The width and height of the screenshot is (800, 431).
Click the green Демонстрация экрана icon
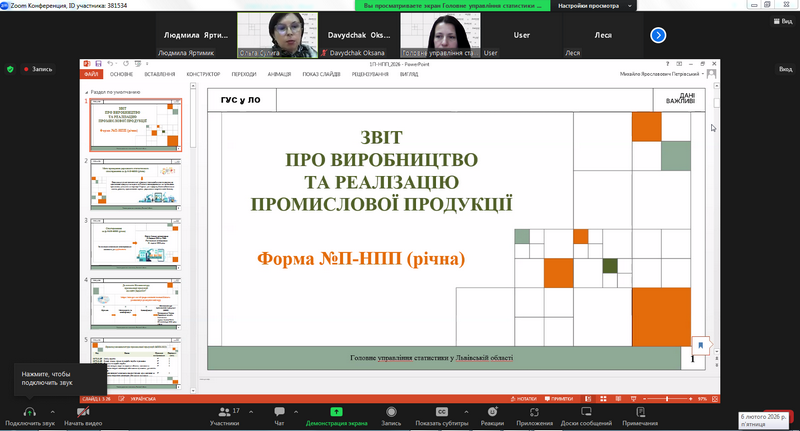(x=336, y=412)
